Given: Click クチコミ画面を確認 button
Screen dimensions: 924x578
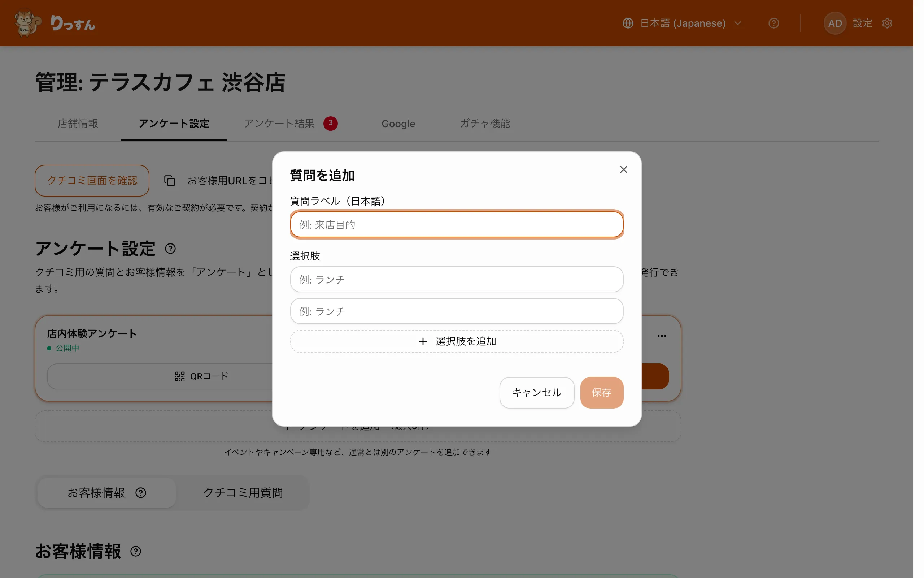Looking at the screenshot, I should 92,180.
